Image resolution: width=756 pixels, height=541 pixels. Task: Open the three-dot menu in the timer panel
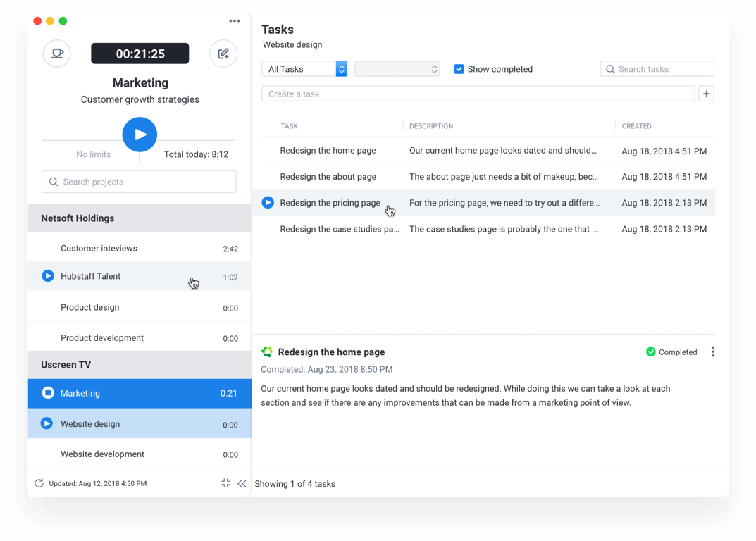point(234,20)
